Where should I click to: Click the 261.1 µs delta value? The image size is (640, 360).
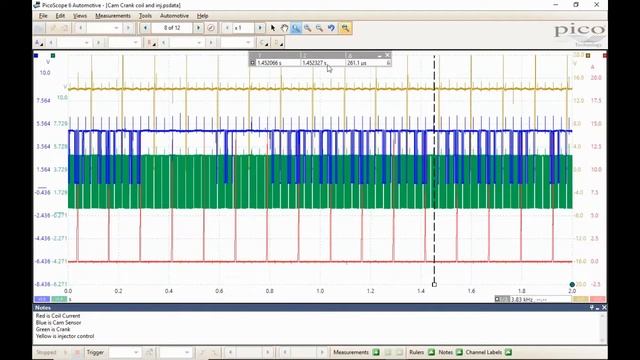357,63
